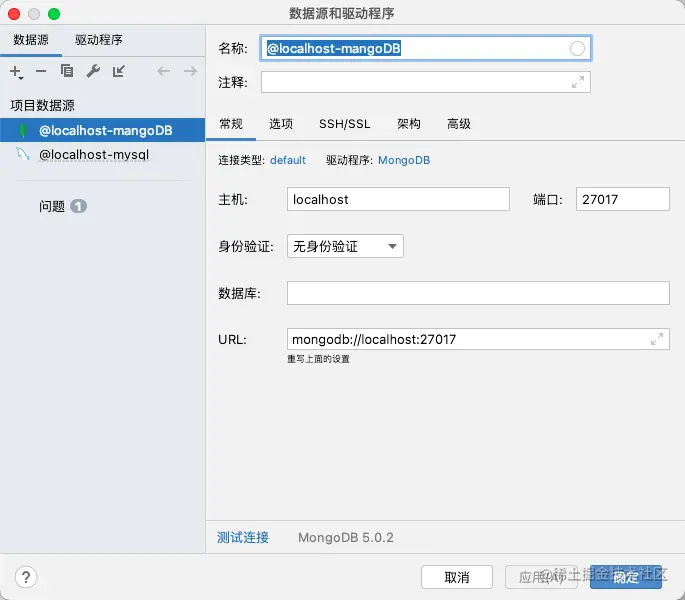
Task: Click the 重写上面的设置 hint text
Action: [x=318, y=359]
